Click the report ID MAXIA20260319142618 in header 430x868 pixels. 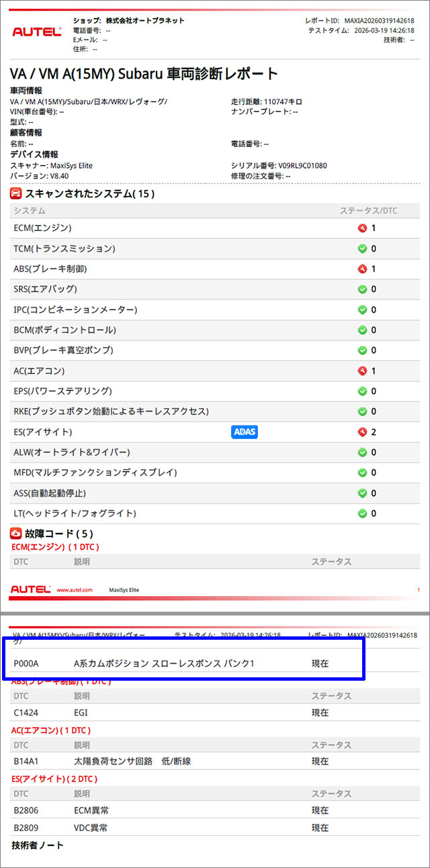[x=380, y=21]
